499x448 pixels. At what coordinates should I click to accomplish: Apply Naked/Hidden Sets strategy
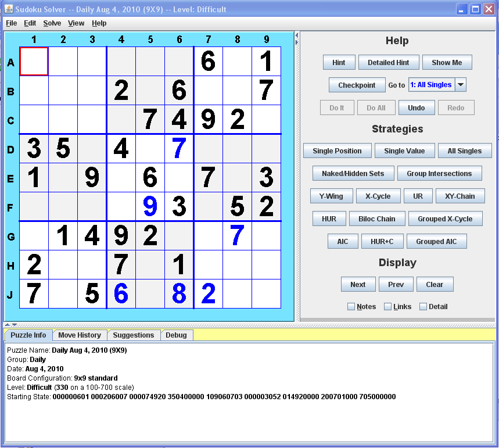click(353, 173)
